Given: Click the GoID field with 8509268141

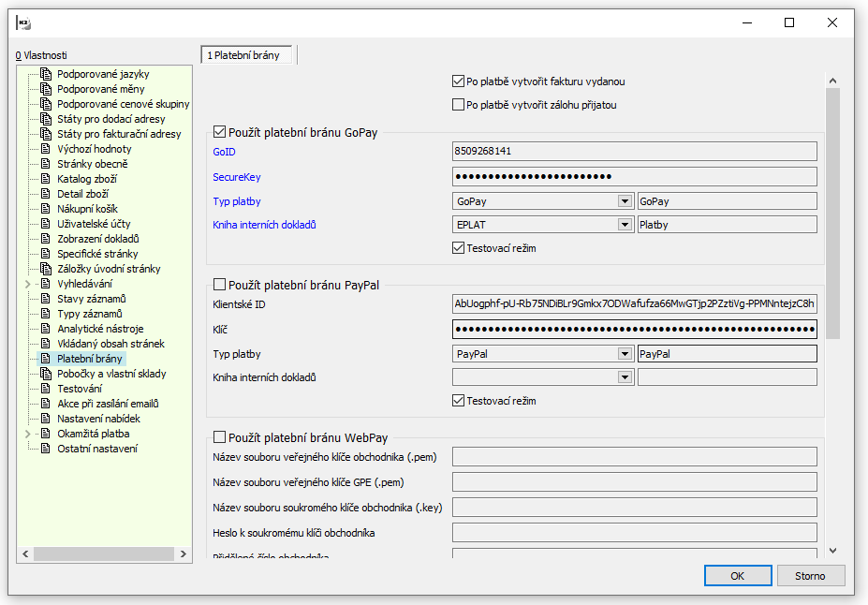Looking at the screenshot, I should click(635, 151).
